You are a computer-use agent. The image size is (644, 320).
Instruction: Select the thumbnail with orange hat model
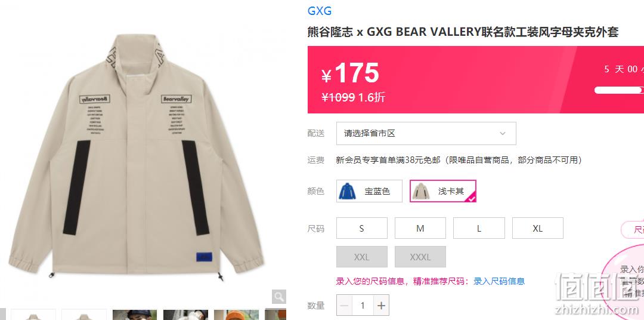pos(237,315)
